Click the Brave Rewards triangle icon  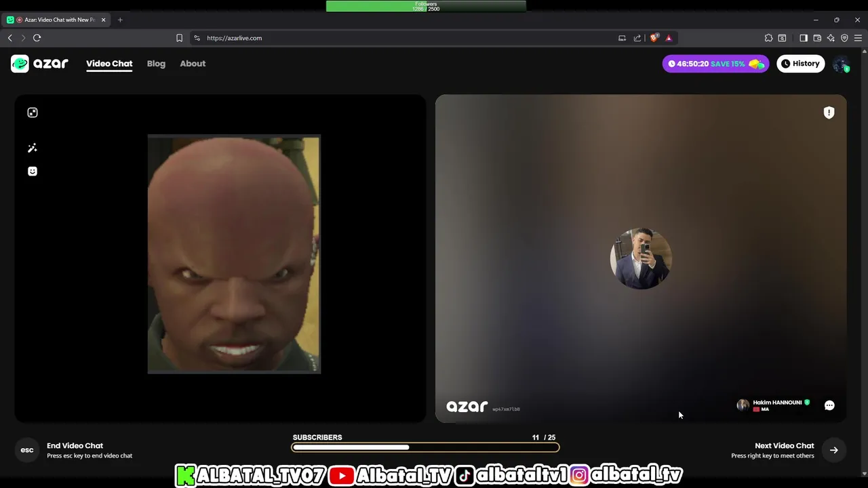(669, 38)
